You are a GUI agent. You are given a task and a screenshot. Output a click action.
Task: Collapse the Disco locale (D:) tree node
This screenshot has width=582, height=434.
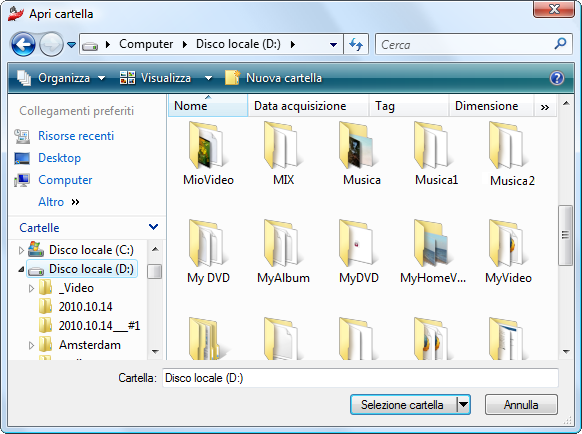[21, 270]
